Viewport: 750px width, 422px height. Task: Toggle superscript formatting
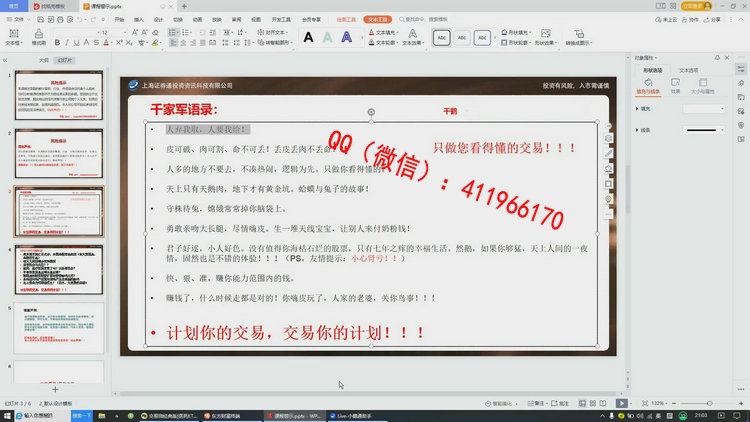coord(119,43)
